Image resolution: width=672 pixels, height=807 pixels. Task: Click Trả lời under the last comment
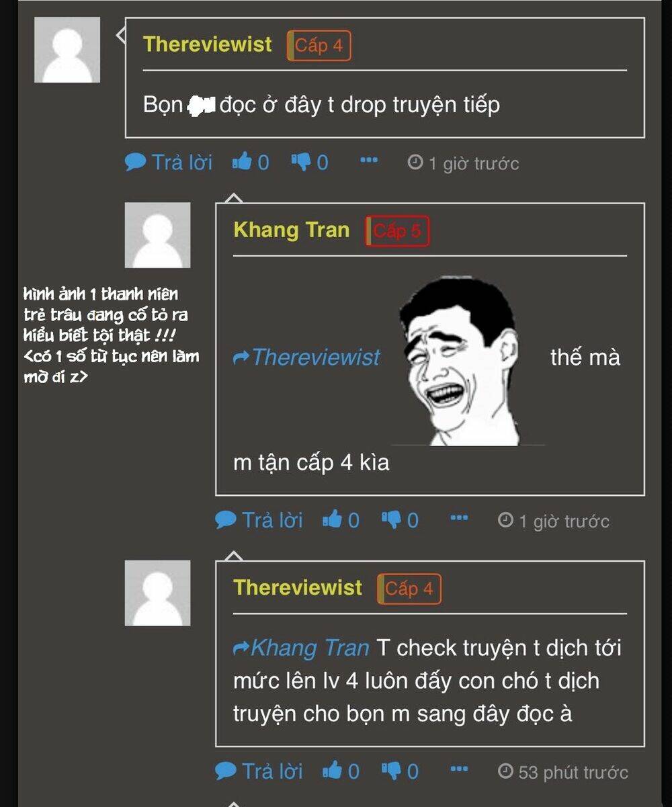pyautogui.click(x=259, y=771)
